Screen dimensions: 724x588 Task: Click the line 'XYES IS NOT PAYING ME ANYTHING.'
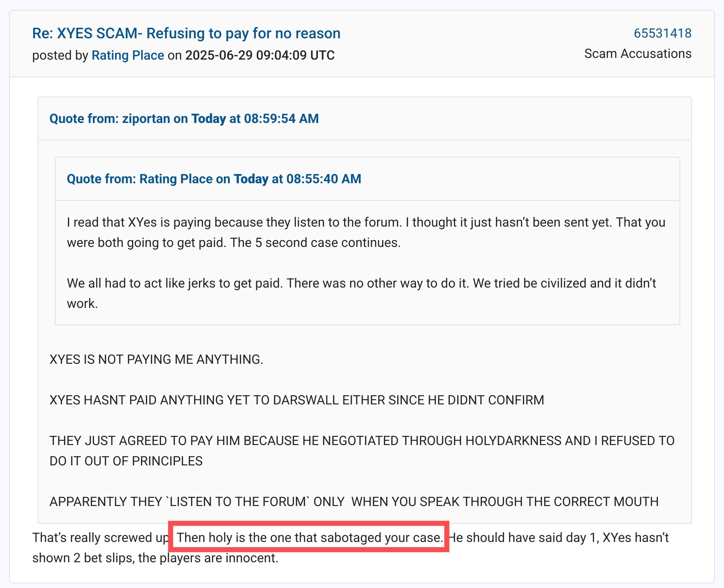(156, 359)
